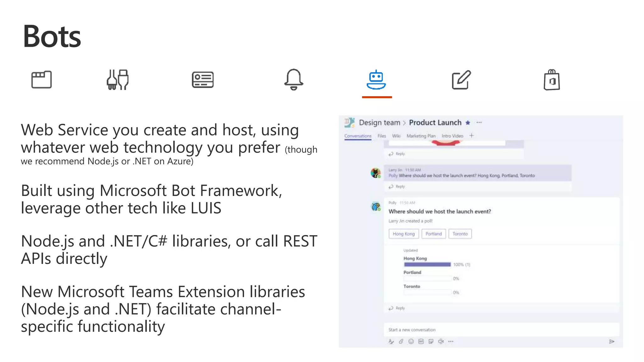The image size is (644, 362).
Task: Open the Marketing Plan tab
Action: click(421, 136)
